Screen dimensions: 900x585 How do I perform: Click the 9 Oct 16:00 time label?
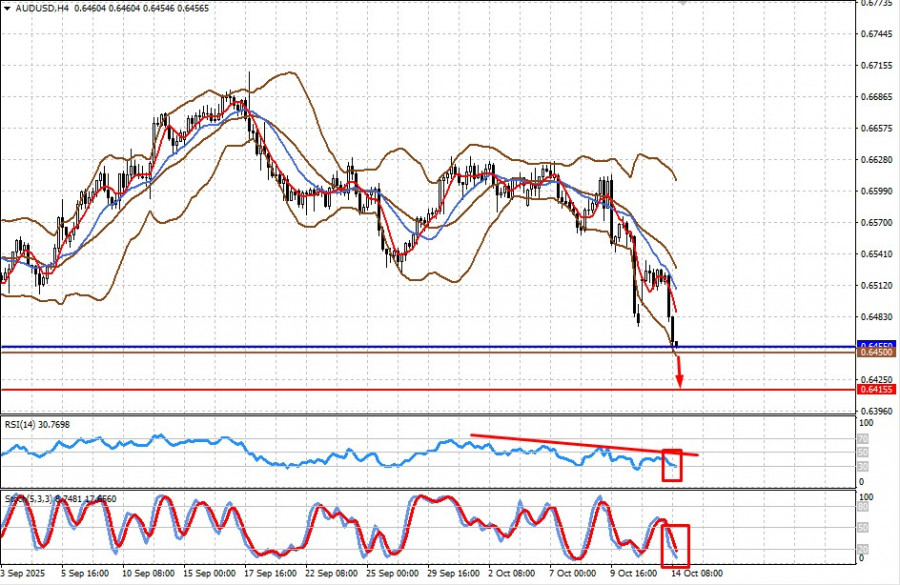tap(634, 573)
